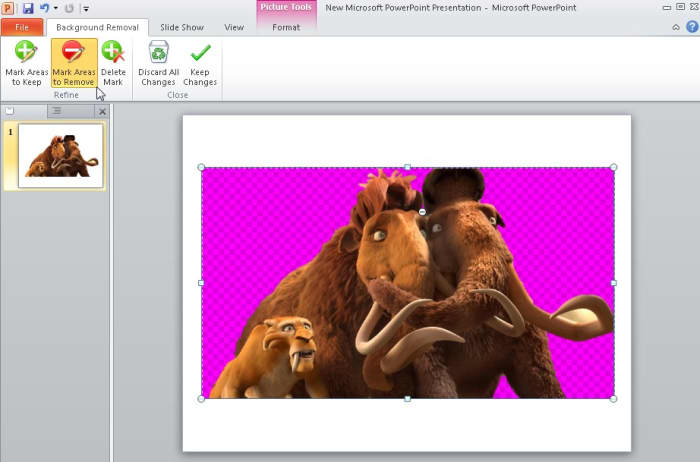Click bottom-center handle of marquee

coord(408,399)
